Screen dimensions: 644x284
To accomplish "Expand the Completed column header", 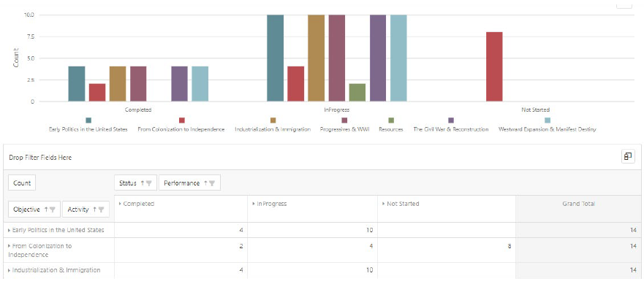I will [x=121, y=204].
